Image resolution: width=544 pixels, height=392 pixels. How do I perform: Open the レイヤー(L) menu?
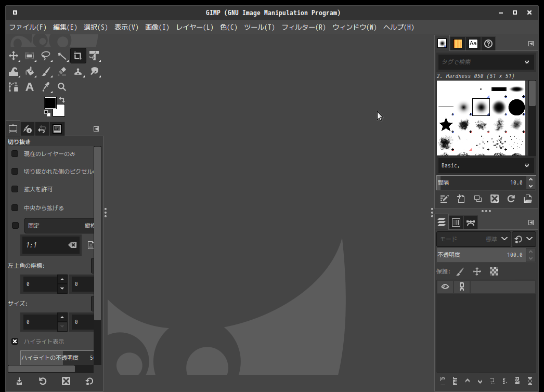coord(195,27)
